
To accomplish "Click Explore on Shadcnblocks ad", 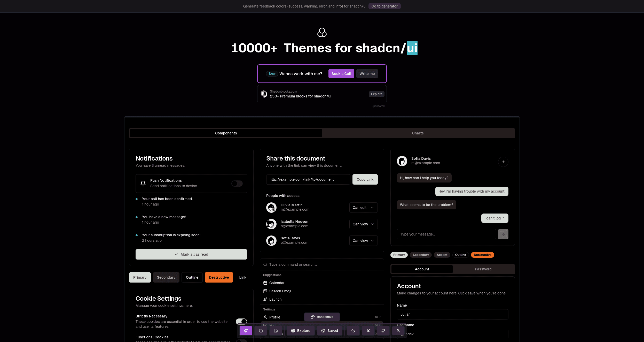I will [376, 94].
